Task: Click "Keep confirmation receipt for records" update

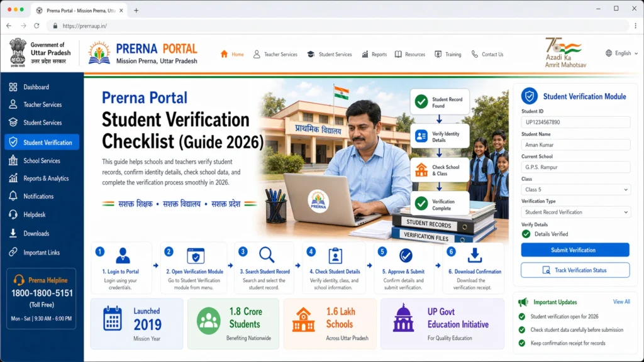Action: pyautogui.click(x=568, y=343)
